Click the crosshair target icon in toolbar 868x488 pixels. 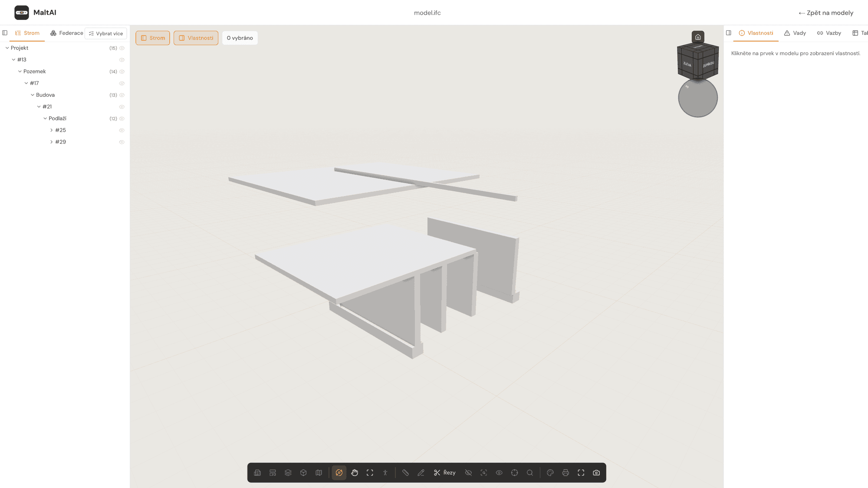pyautogui.click(x=515, y=473)
